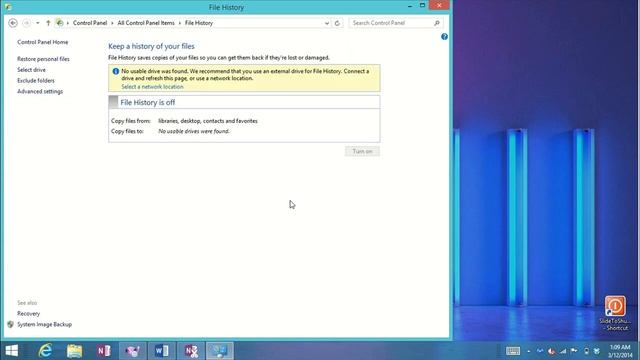This screenshot has width=640, height=360.
Task: Click 'No usable drives were found.' text
Action: click(x=194, y=131)
